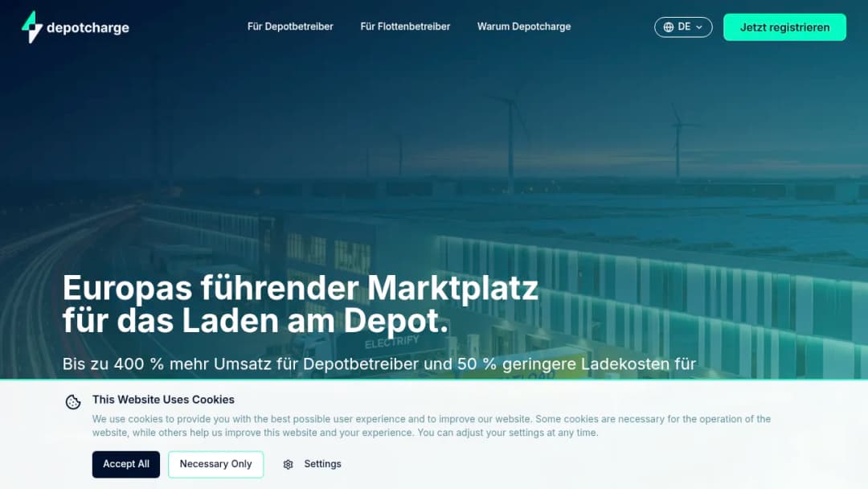Click the depotcharge lightning logo icon

31,27
